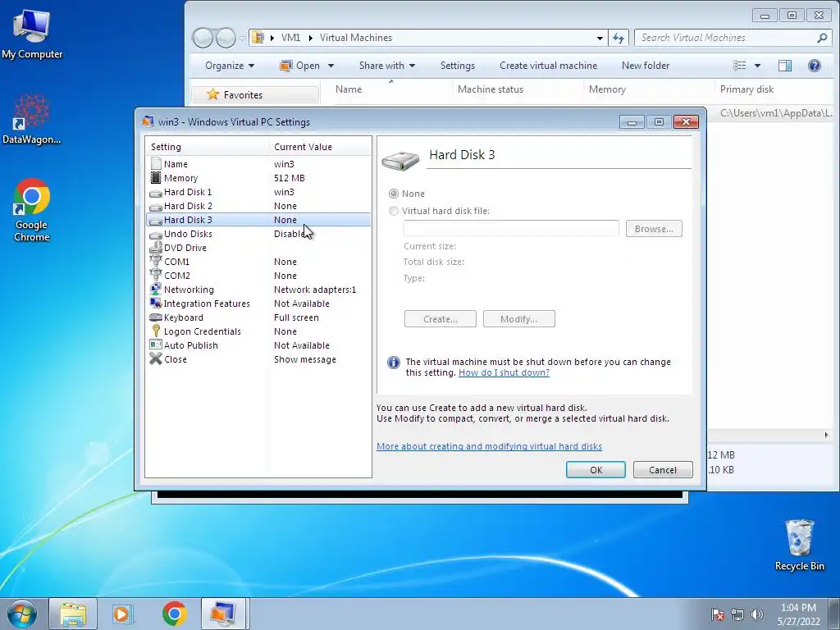Click the information icon beside shutdown notice
840x630 pixels.
[393, 363]
